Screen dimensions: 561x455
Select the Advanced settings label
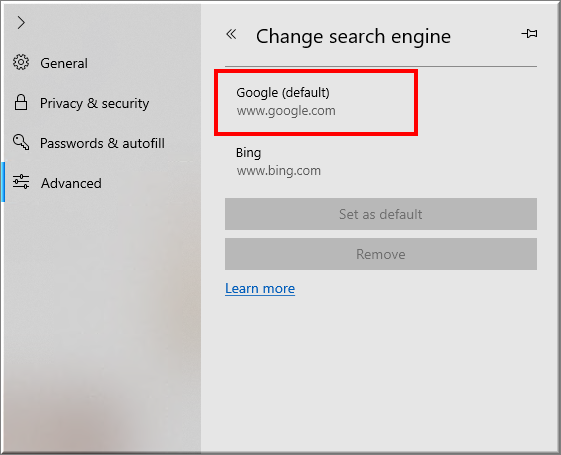click(71, 183)
